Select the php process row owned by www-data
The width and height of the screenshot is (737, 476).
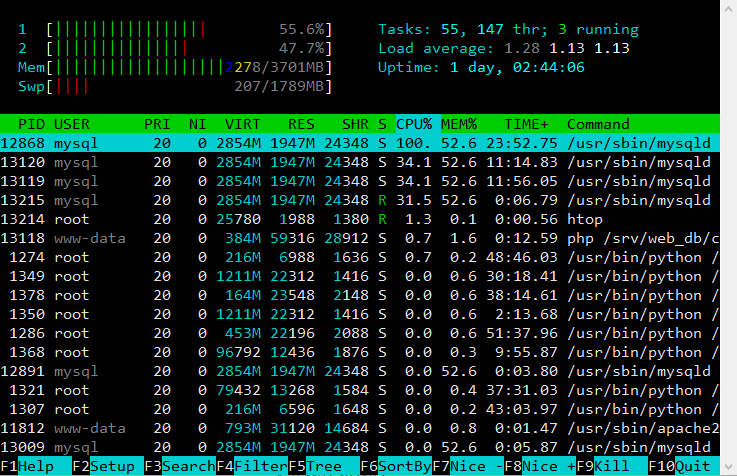point(360,238)
